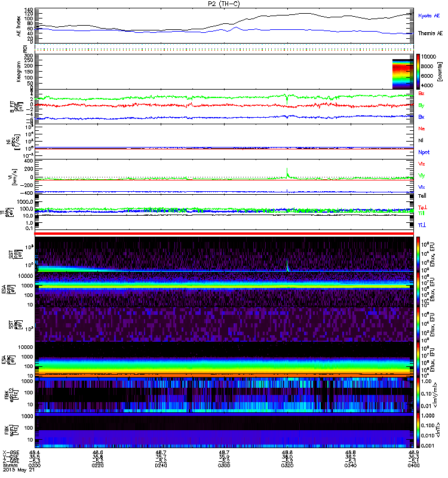Click the '48.4' X-GSE value
Viewport: 448px width, 478px height.
(x=35, y=452)
